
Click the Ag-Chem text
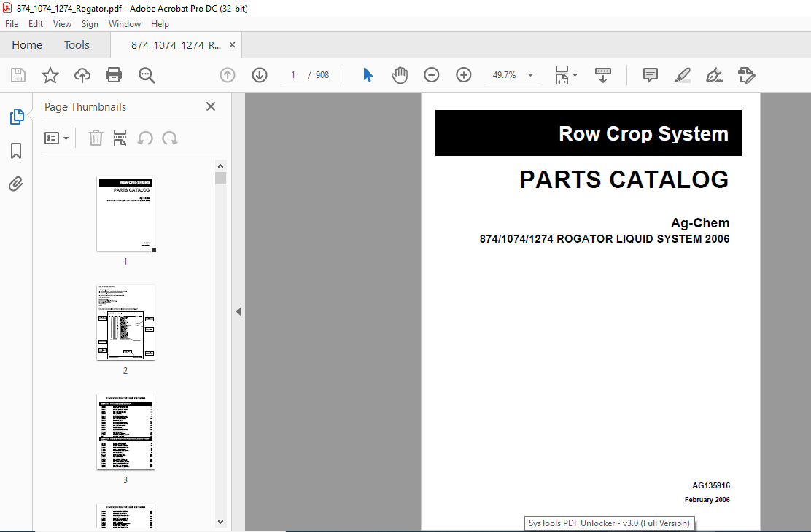pyautogui.click(x=700, y=223)
